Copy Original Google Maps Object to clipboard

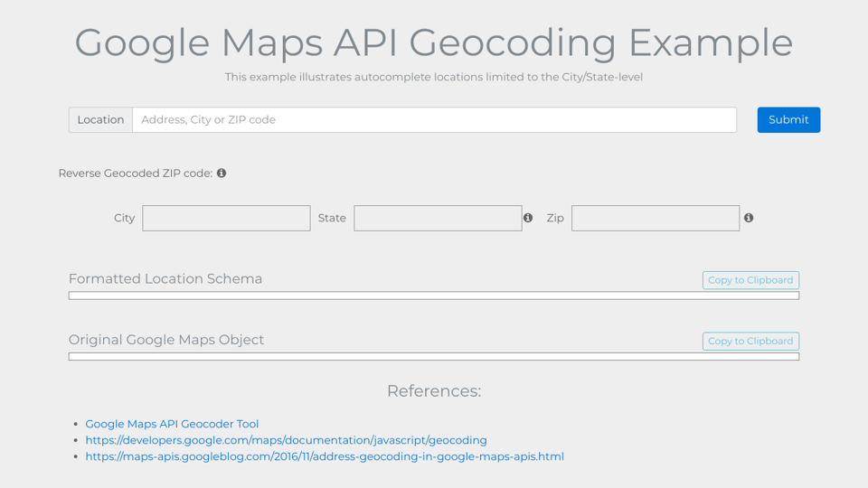(x=750, y=341)
